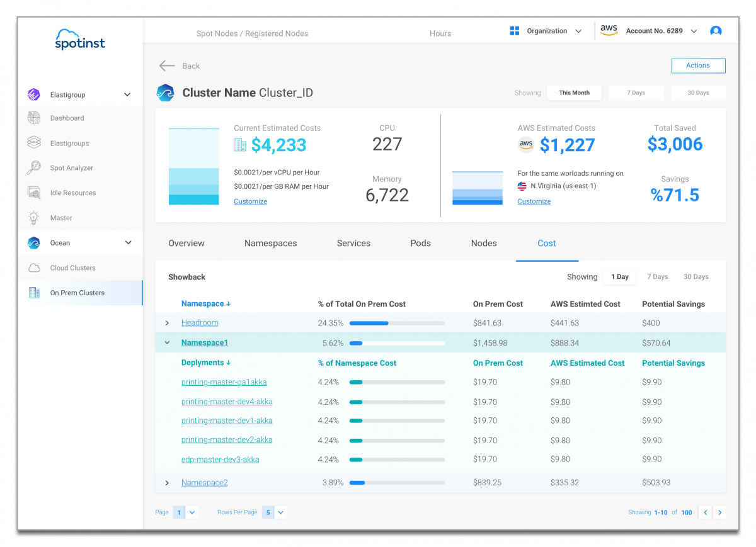Set Showback range to 30 Days
Screen dimensions: 756x547
[x=696, y=277]
